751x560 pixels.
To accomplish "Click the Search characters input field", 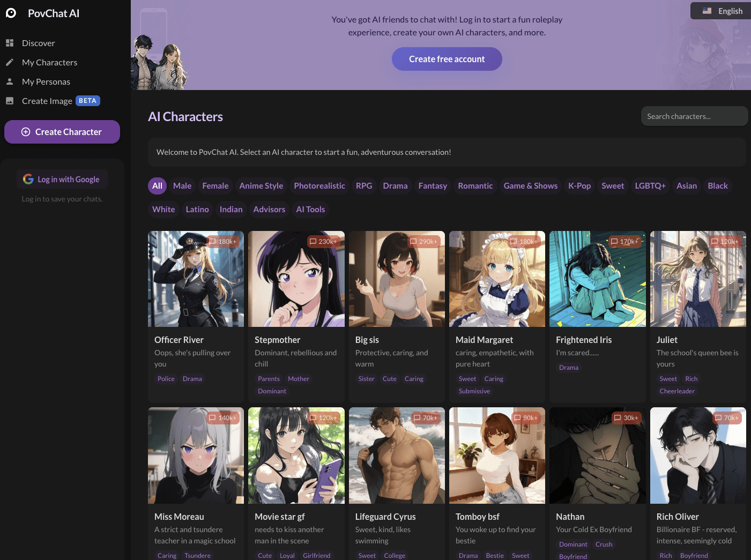I will (x=694, y=116).
